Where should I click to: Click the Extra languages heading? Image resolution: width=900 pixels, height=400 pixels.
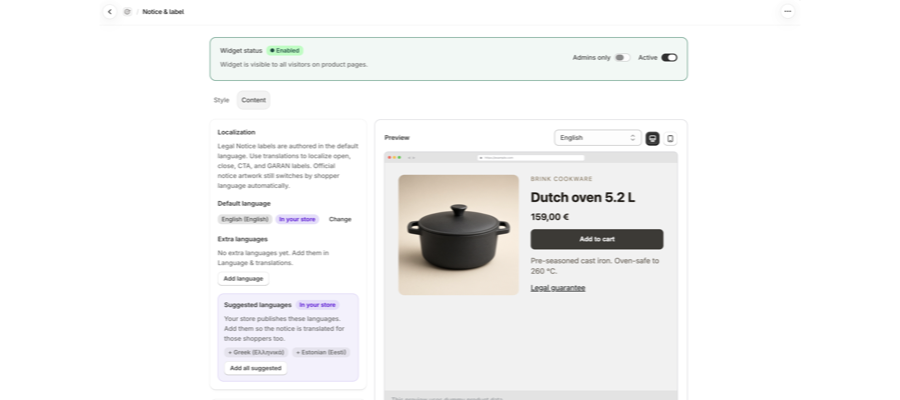pos(243,239)
